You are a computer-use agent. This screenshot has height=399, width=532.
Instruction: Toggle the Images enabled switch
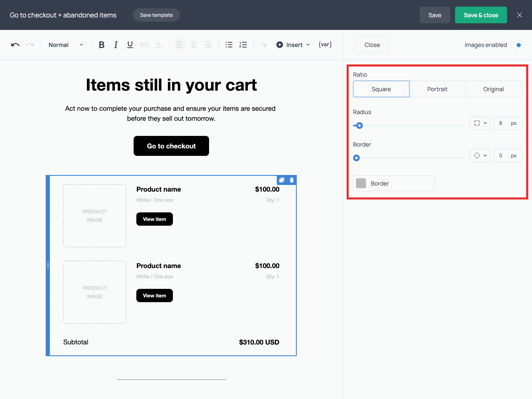516,45
